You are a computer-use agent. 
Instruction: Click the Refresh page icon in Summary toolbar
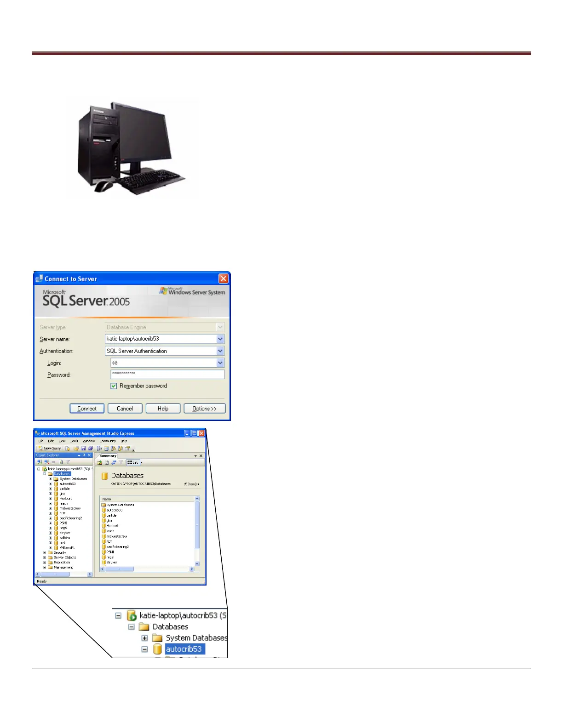pyautogui.click(x=107, y=462)
